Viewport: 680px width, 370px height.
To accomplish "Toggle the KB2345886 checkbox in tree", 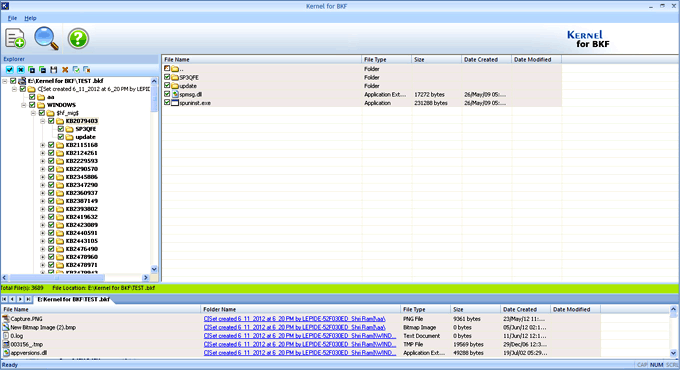I will pos(51,177).
